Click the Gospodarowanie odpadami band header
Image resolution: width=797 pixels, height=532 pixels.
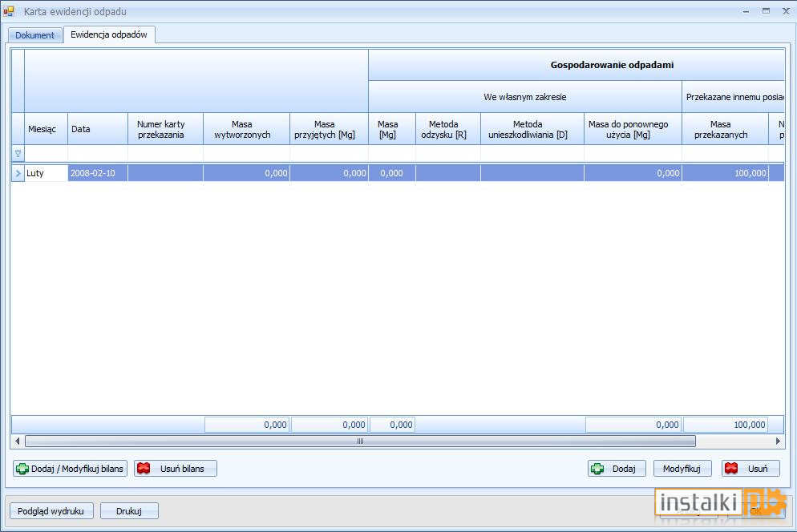click(577, 65)
